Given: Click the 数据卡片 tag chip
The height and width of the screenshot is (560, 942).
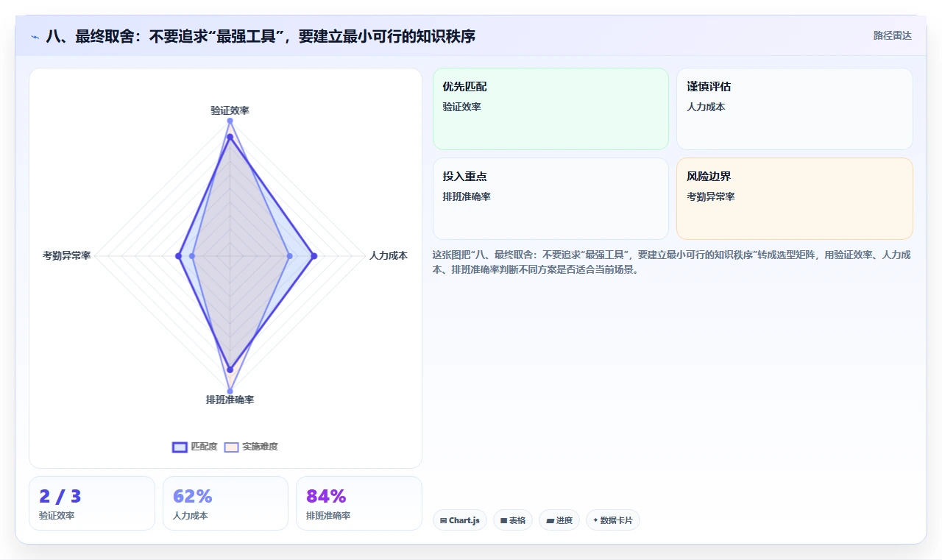Looking at the screenshot, I should [x=613, y=520].
